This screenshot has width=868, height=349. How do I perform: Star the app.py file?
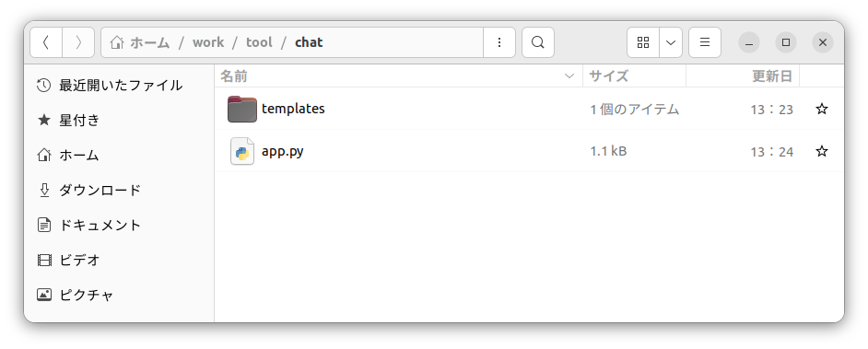click(x=822, y=151)
